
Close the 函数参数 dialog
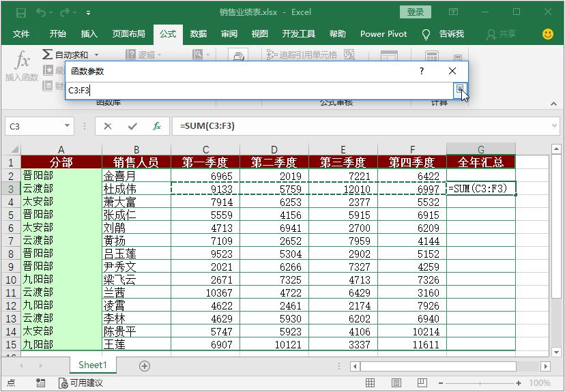tap(452, 71)
